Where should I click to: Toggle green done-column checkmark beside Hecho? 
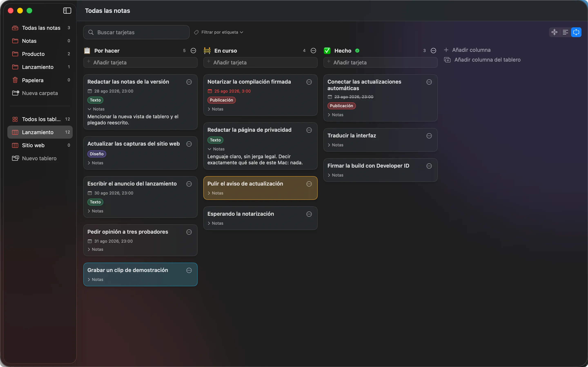(357, 51)
